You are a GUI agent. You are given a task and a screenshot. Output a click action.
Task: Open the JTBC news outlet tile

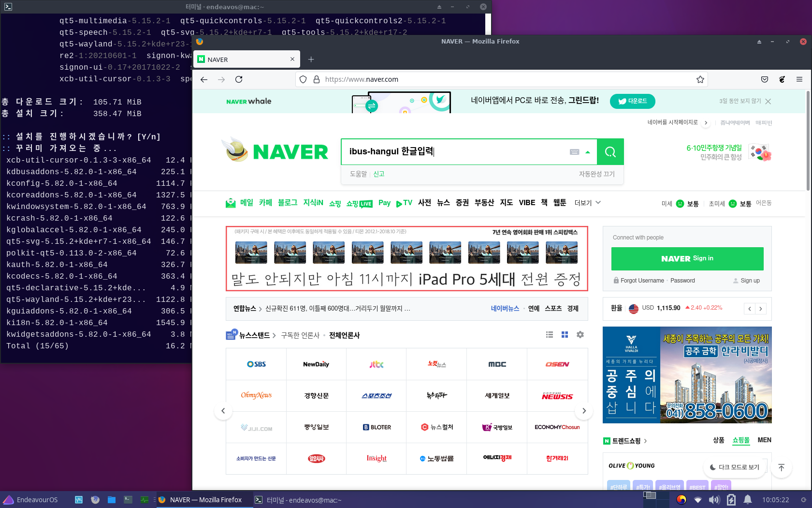pyautogui.click(x=377, y=364)
